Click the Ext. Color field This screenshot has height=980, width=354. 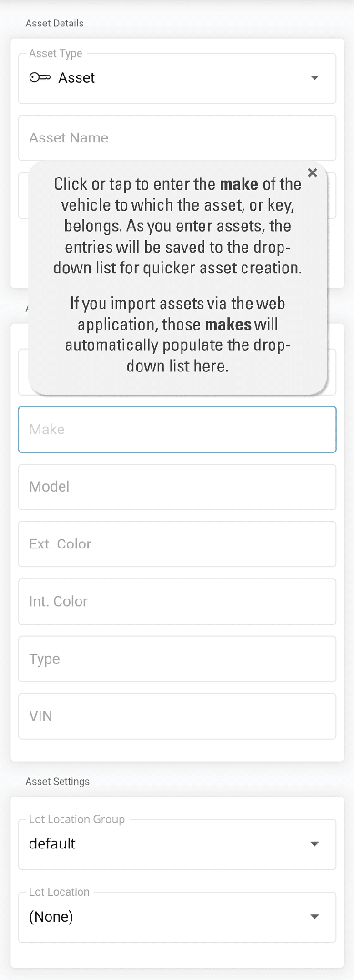[177, 544]
